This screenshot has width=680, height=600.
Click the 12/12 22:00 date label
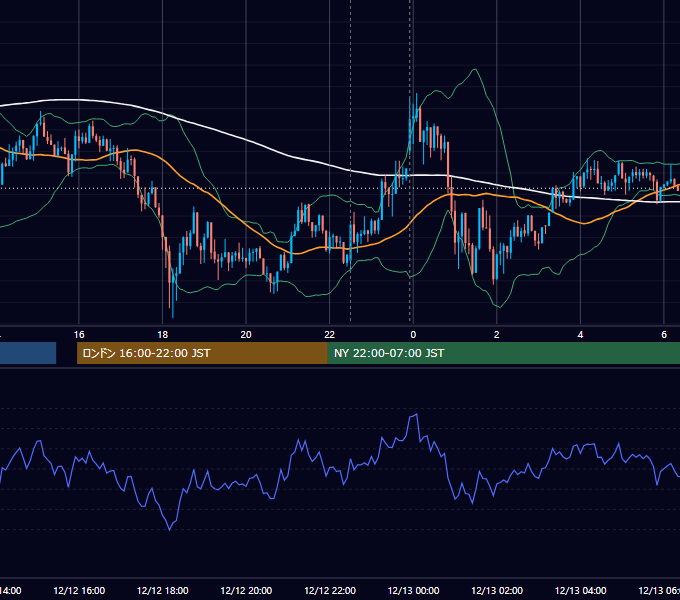(x=330, y=590)
